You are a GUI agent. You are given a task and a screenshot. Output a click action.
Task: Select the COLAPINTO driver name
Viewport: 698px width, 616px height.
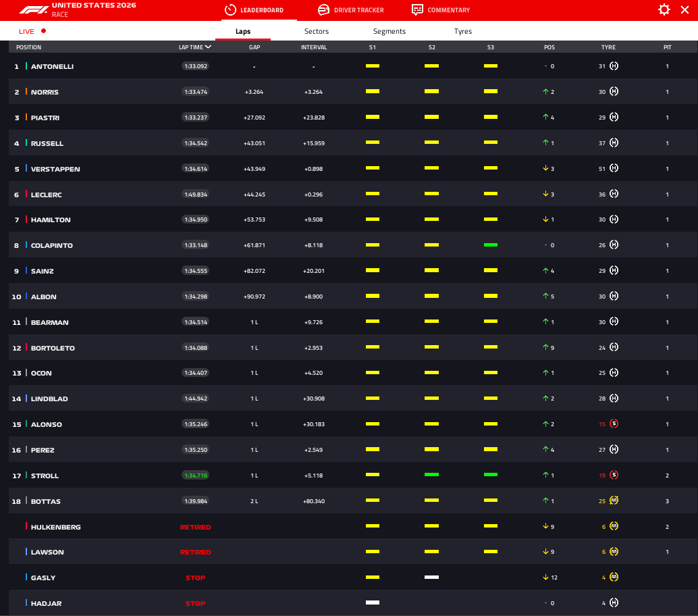51,245
